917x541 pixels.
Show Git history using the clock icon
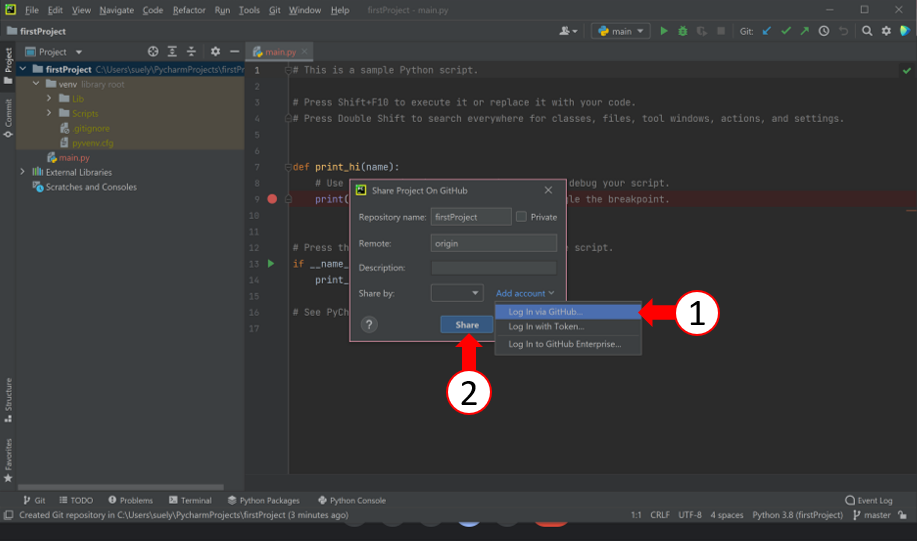click(824, 31)
